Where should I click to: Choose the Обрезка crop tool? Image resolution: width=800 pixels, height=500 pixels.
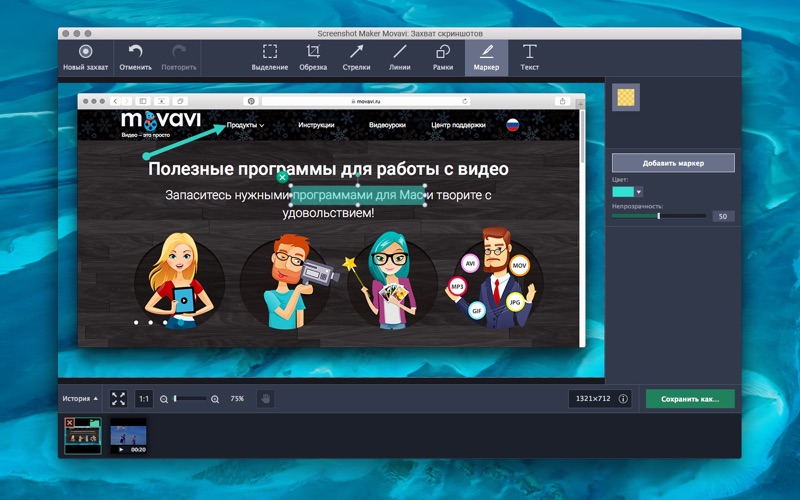pyautogui.click(x=313, y=58)
